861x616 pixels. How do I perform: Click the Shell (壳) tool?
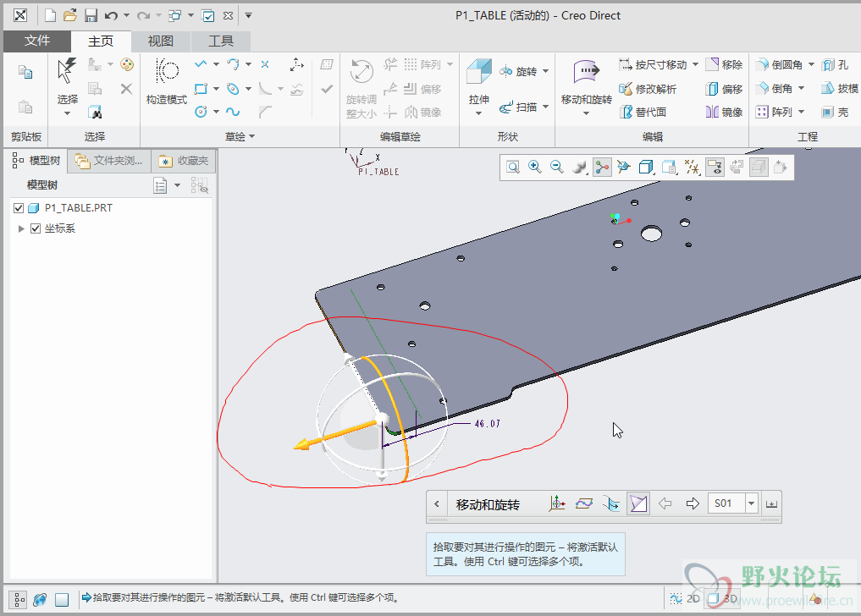[836, 113]
